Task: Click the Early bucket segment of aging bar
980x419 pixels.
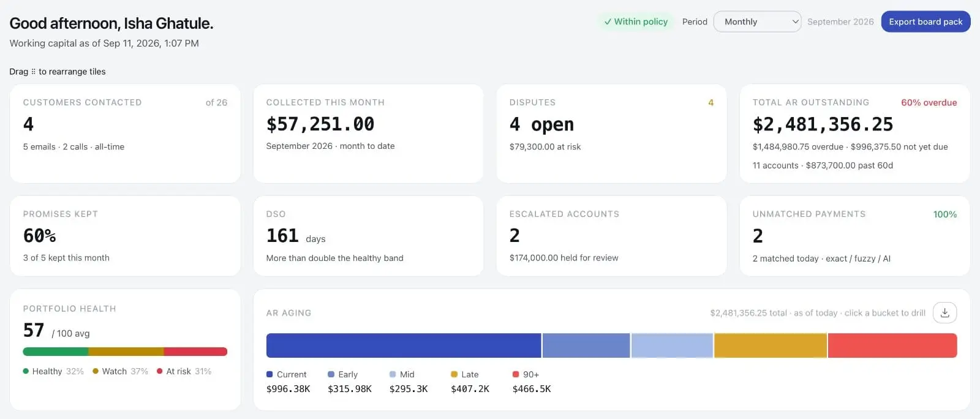Action: point(586,345)
